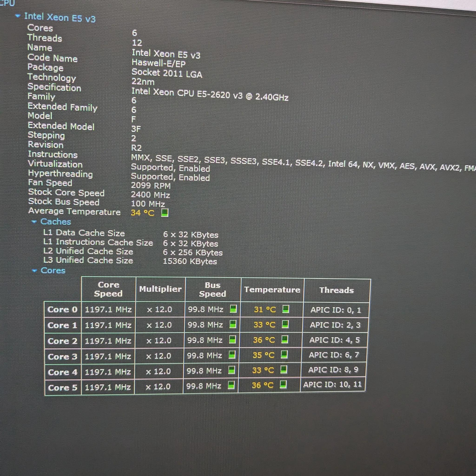476x476 pixels.
Task: Click the "Stepping" row label
Action: (46, 135)
